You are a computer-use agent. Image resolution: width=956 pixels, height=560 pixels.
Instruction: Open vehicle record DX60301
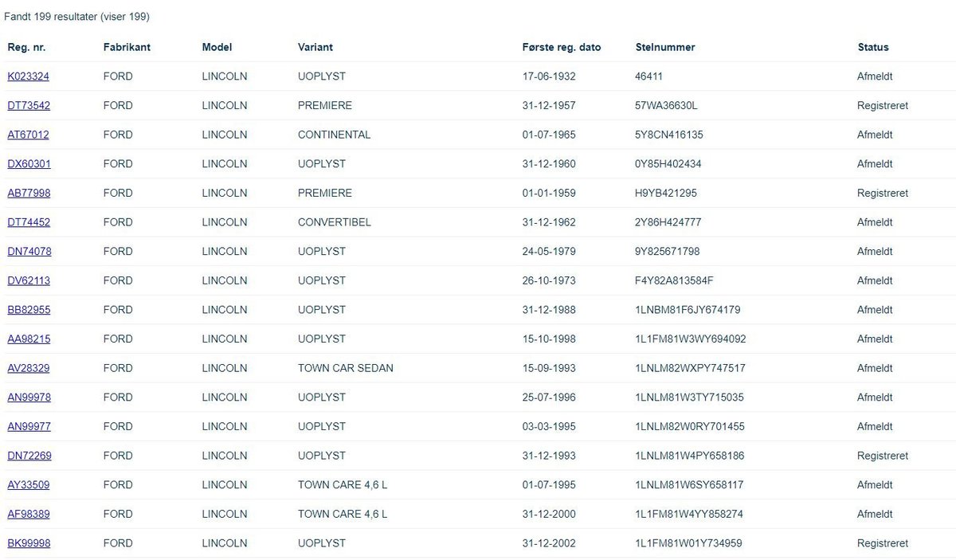29,164
